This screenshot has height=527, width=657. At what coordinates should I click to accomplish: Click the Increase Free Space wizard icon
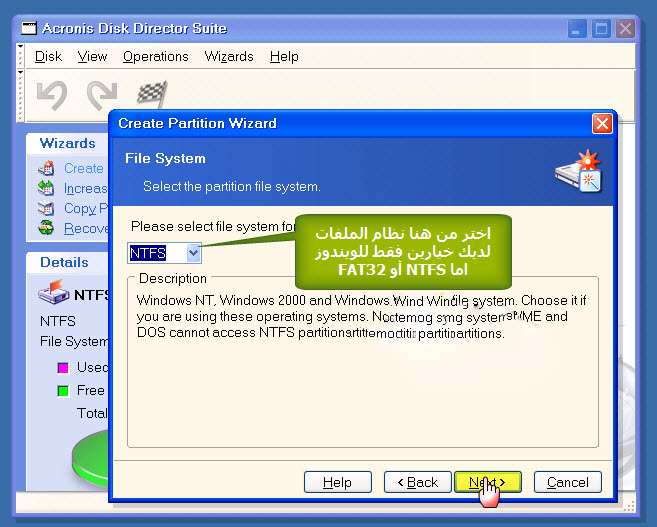46,188
